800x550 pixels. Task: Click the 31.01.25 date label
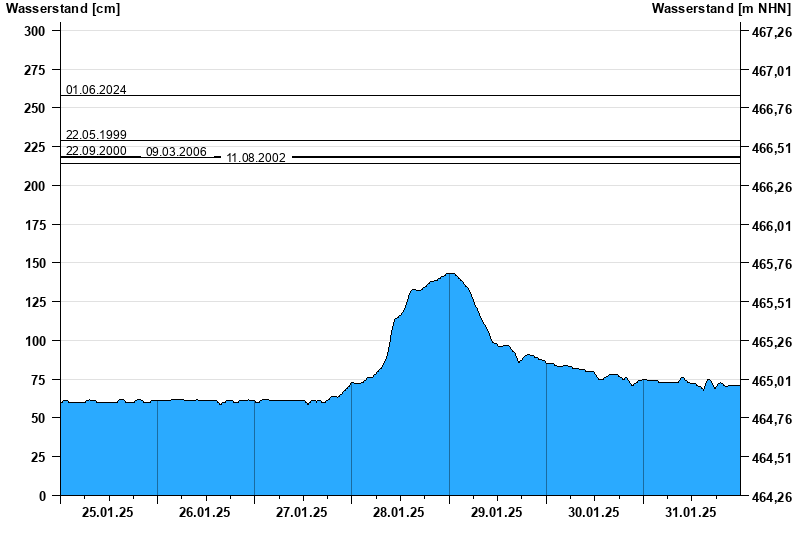point(691,512)
